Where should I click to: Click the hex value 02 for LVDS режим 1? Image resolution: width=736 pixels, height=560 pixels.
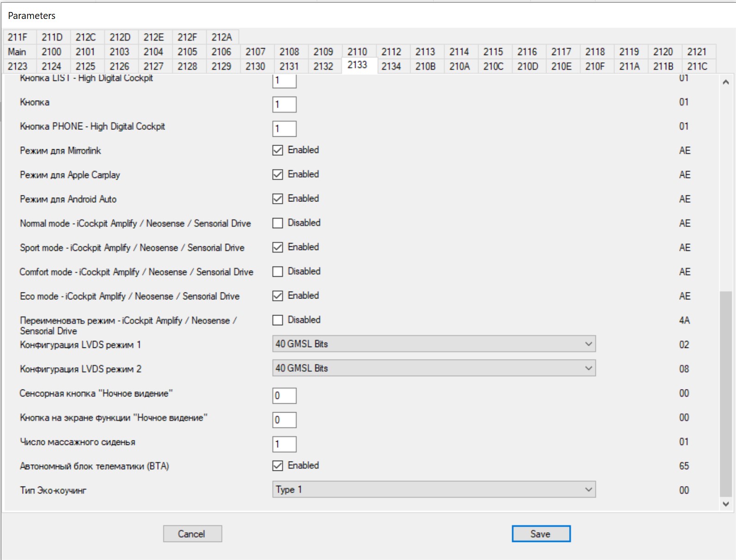point(684,345)
